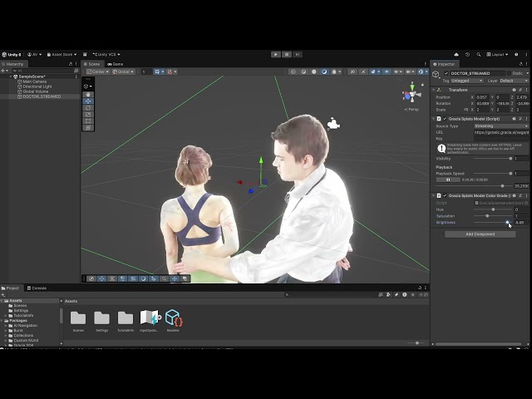532x399 pixels.
Task: Select the Hierarchy tab
Action: click(x=12, y=64)
